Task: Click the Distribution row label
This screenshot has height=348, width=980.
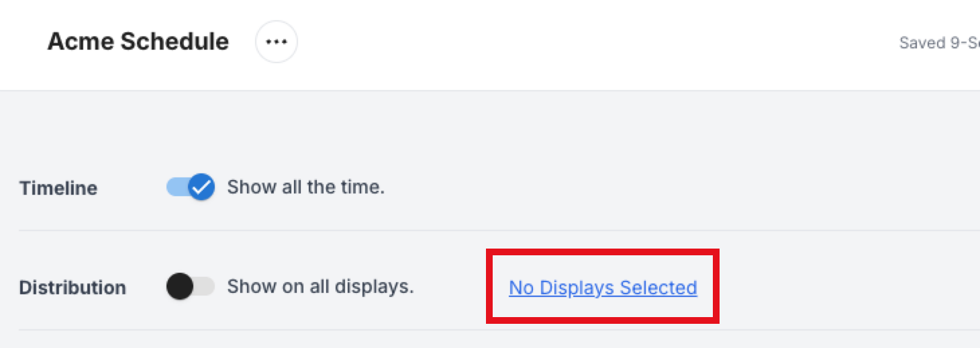Action: pyautogui.click(x=72, y=288)
